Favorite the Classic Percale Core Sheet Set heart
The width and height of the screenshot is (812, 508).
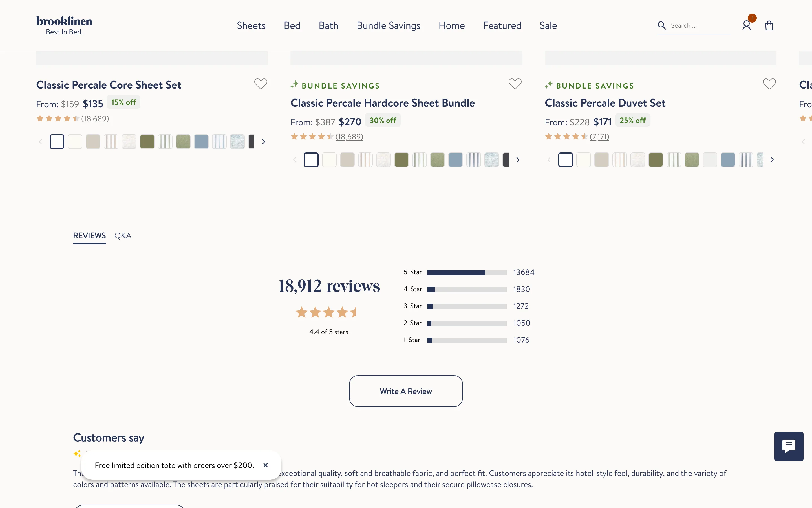[x=261, y=84]
